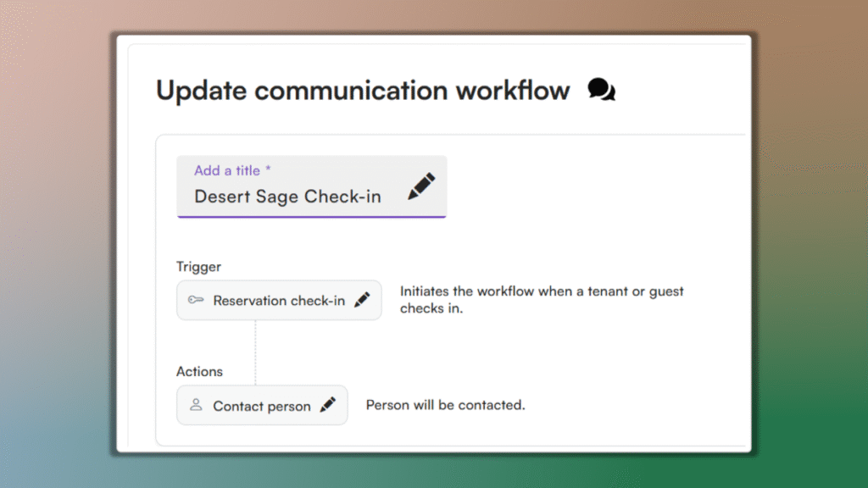This screenshot has height=488, width=868.
Task: Click the "Add a title" field label
Action: [x=226, y=170]
